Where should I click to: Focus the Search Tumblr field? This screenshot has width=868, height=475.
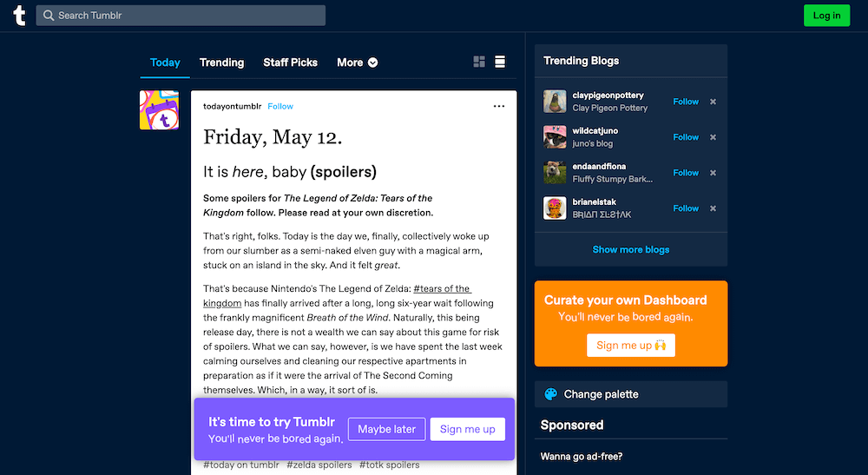point(181,16)
